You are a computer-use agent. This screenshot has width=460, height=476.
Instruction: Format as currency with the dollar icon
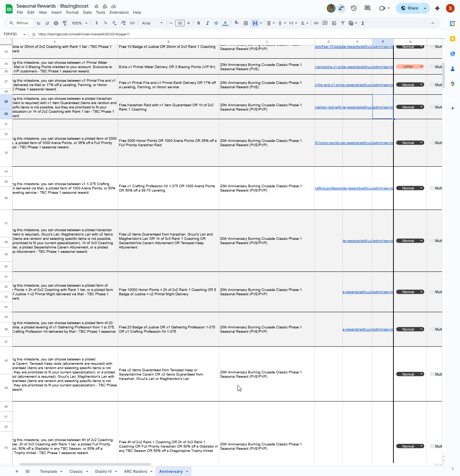96,23
